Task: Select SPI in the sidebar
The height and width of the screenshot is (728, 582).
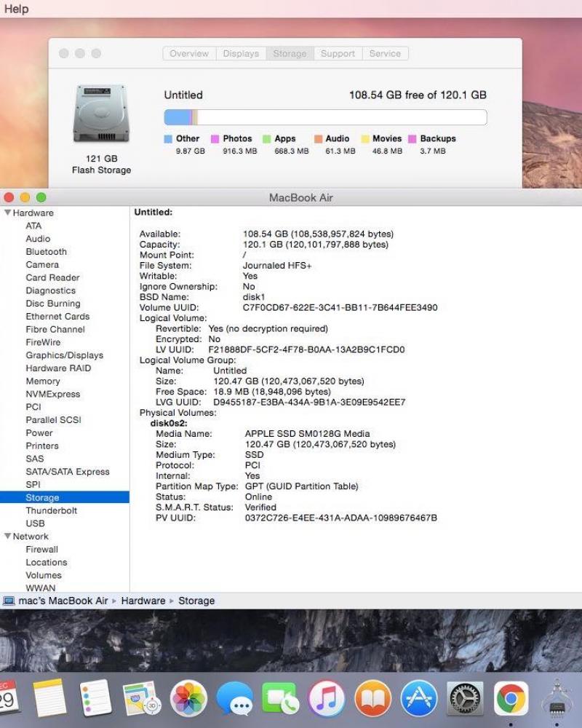Action: pos(33,485)
